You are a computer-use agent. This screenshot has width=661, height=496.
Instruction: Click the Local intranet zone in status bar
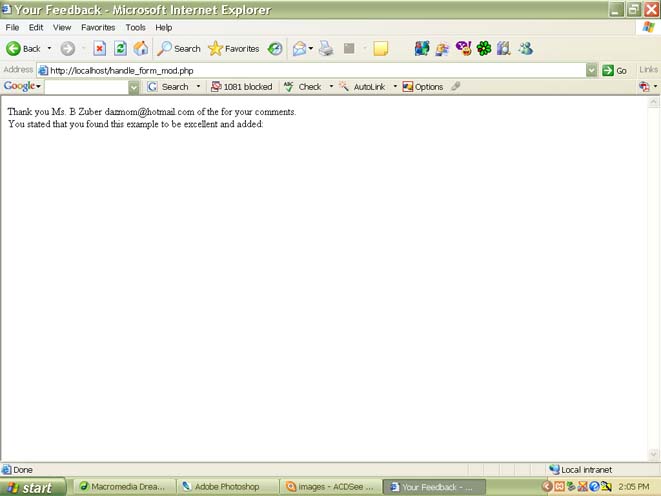(581, 469)
